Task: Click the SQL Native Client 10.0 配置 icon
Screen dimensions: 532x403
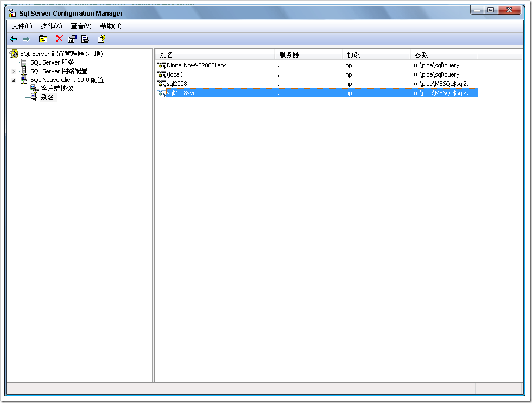Action: (x=24, y=80)
